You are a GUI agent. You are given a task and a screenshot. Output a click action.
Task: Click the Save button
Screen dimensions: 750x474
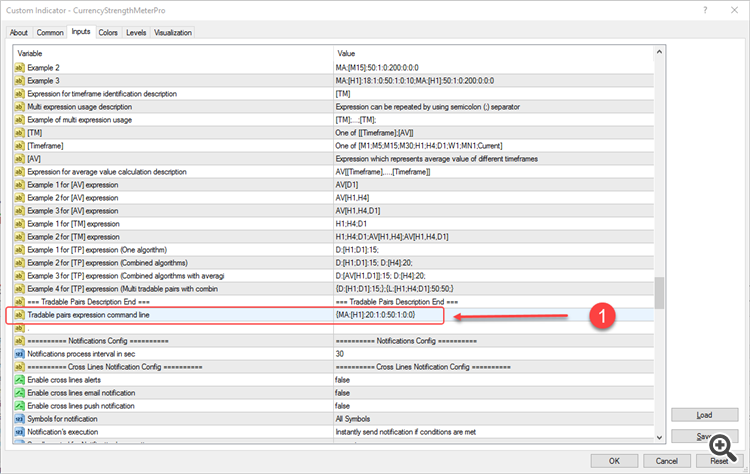pos(704,436)
